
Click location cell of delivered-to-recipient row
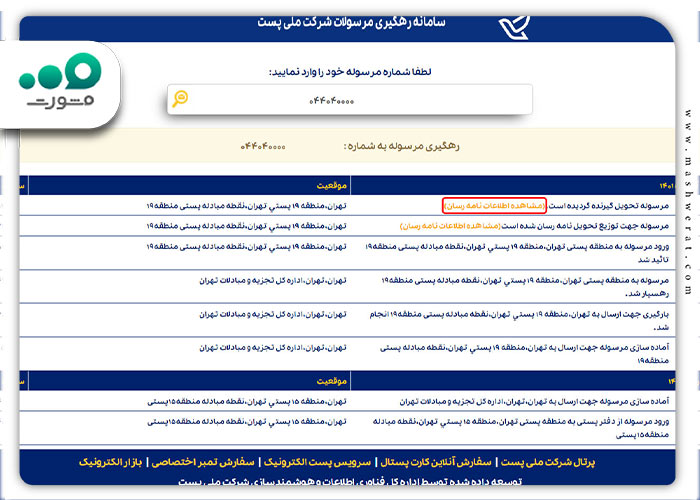pyautogui.click(x=246, y=205)
